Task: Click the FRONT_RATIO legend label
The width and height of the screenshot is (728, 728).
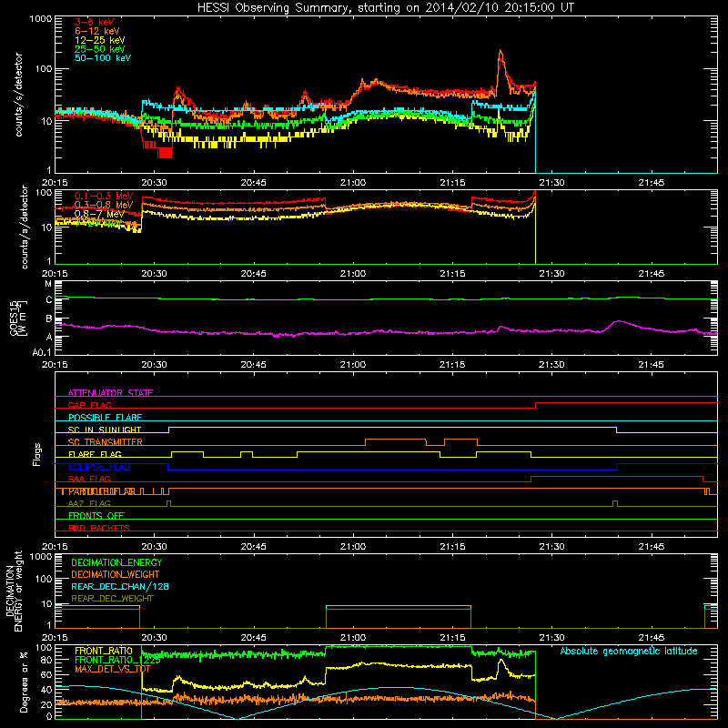Action: point(104,651)
